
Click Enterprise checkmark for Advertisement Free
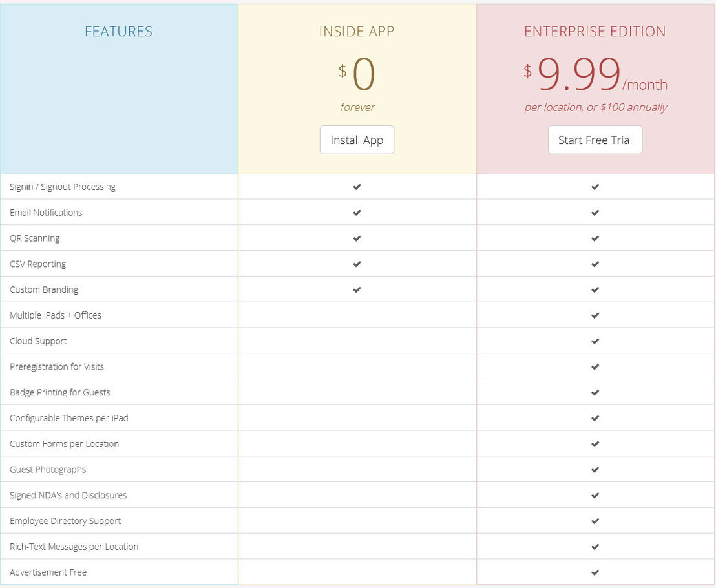pos(595,572)
